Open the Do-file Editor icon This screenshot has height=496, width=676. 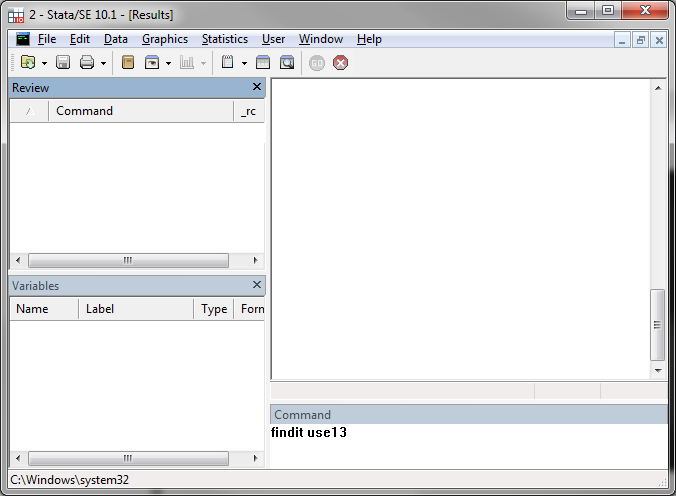coord(228,63)
